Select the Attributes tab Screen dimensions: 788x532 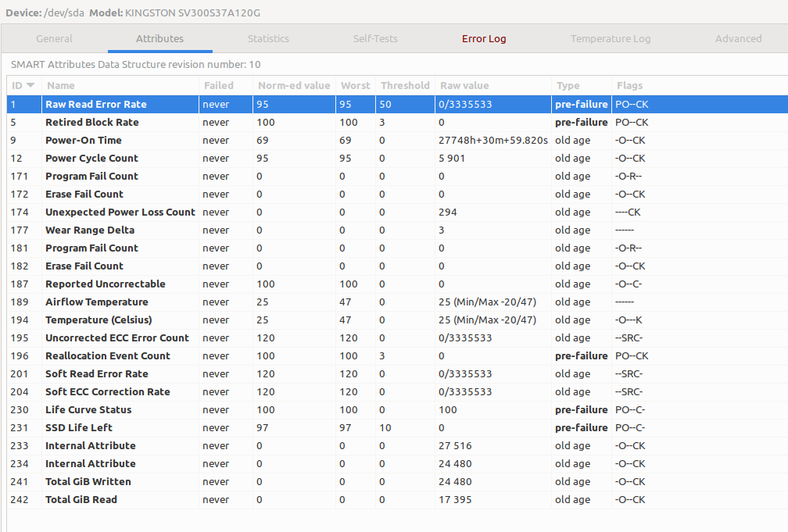tap(159, 39)
